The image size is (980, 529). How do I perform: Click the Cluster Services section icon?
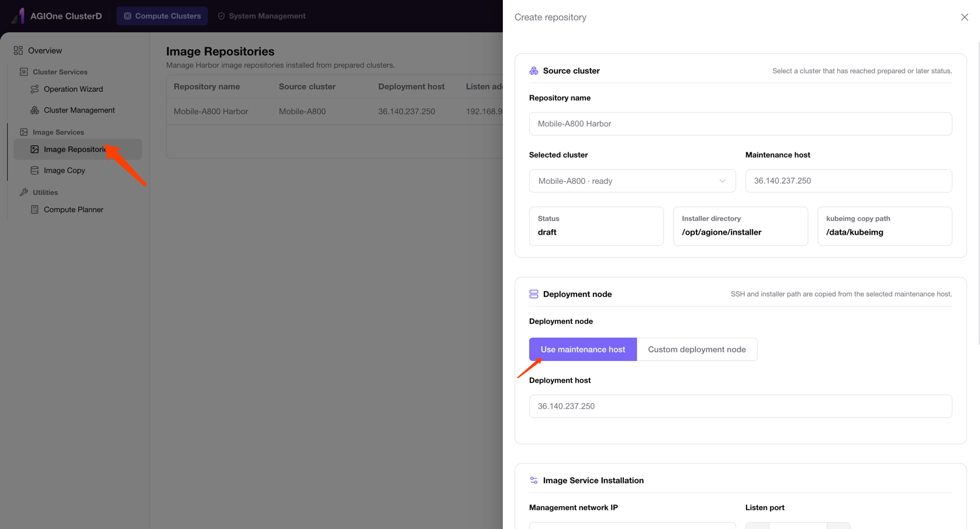[23, 72]
